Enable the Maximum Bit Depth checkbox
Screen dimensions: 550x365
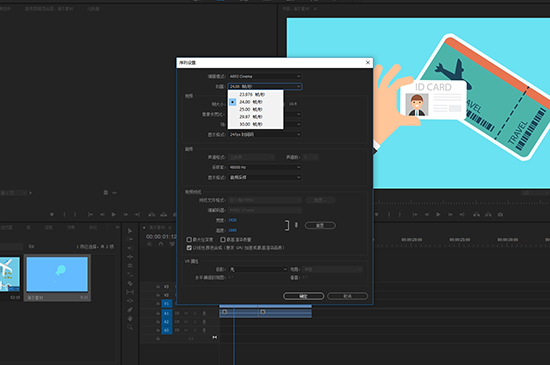(x=189, y=239)
